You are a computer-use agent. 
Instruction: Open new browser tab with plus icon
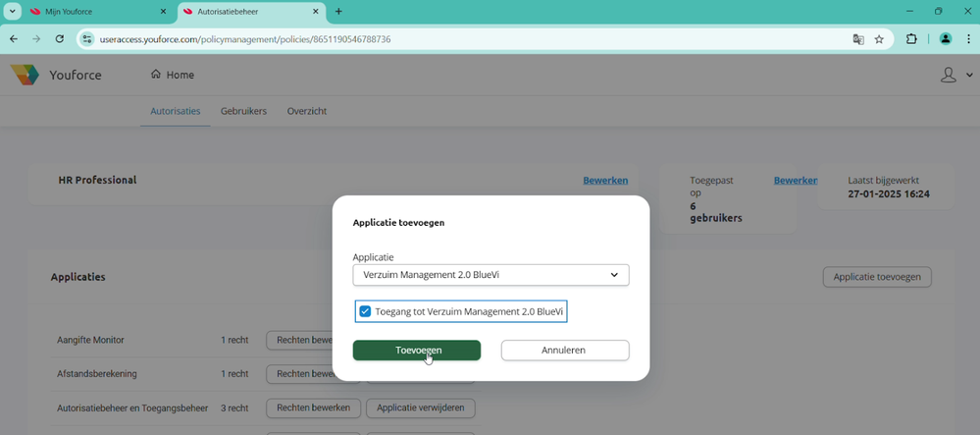pyautogui.click(x=338, y=11)
